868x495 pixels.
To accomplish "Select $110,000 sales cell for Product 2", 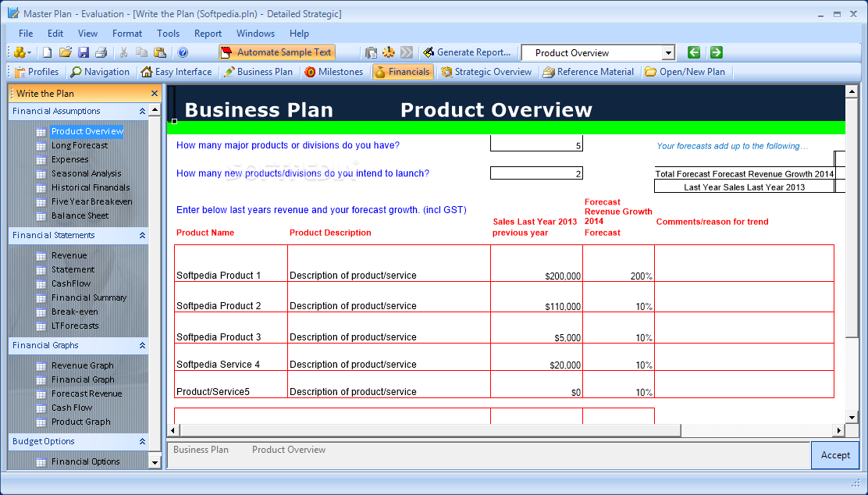I will coord(536,297).
